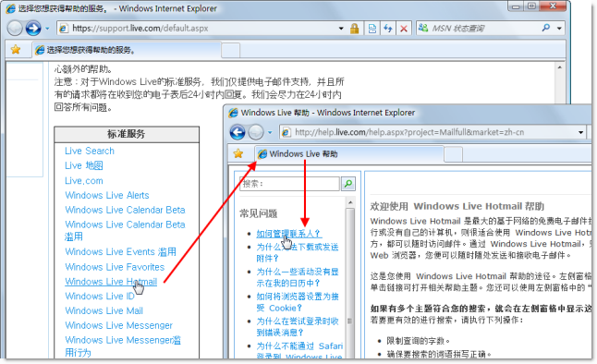Screen dimensions: 597x364
Task: Select Windows Live 帮助 tab
Action: [348, 154]
